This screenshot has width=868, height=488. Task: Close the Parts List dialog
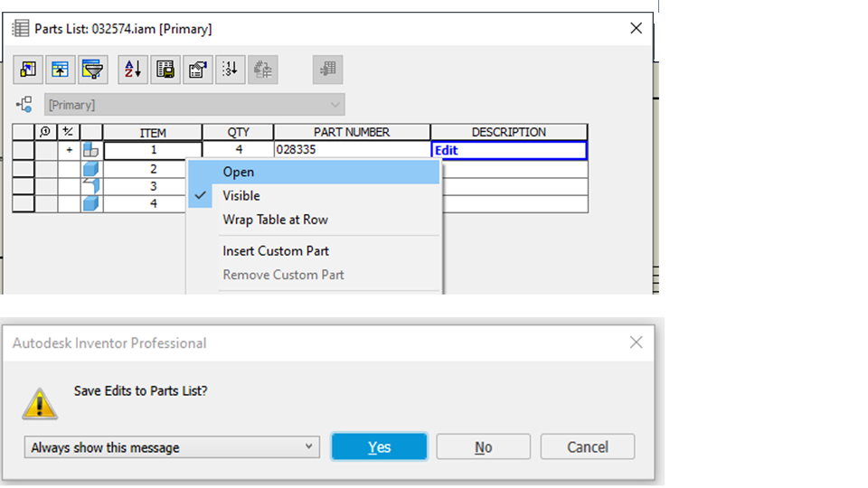click(636, 28)
